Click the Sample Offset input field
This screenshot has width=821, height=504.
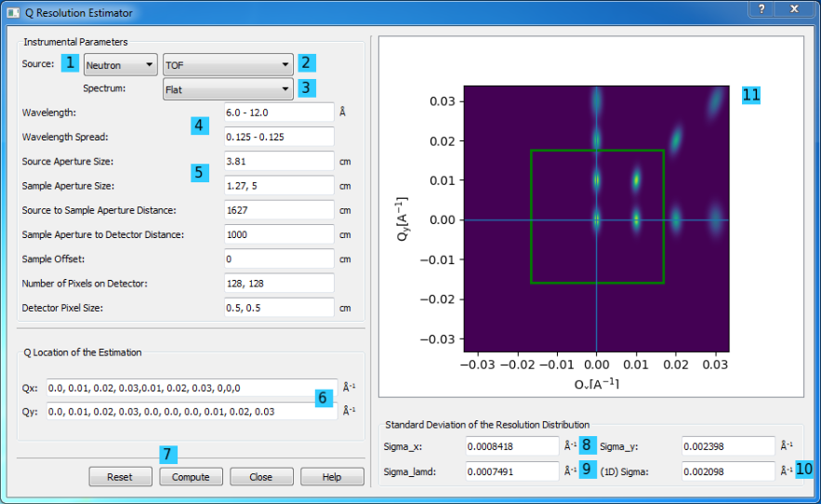279,259
